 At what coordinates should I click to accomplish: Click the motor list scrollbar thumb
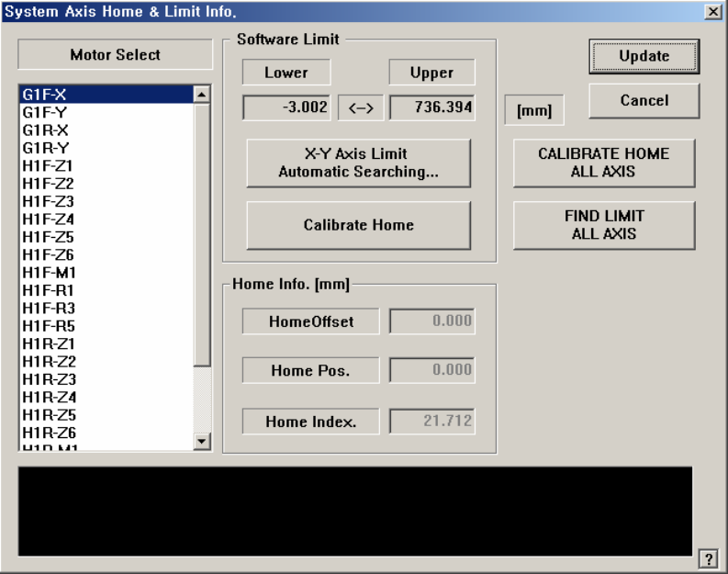(201, 234)
